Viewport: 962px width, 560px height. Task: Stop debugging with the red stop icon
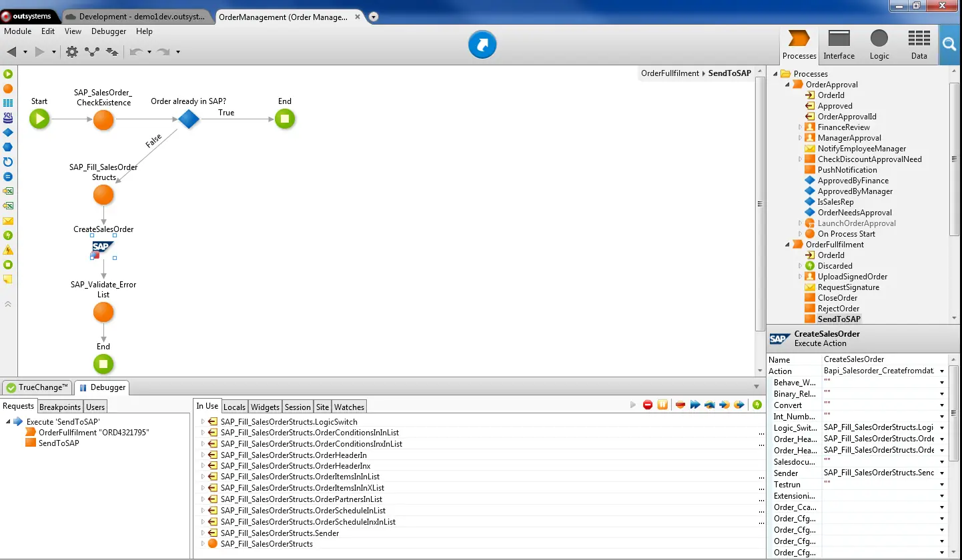click(x=648, y=405)
